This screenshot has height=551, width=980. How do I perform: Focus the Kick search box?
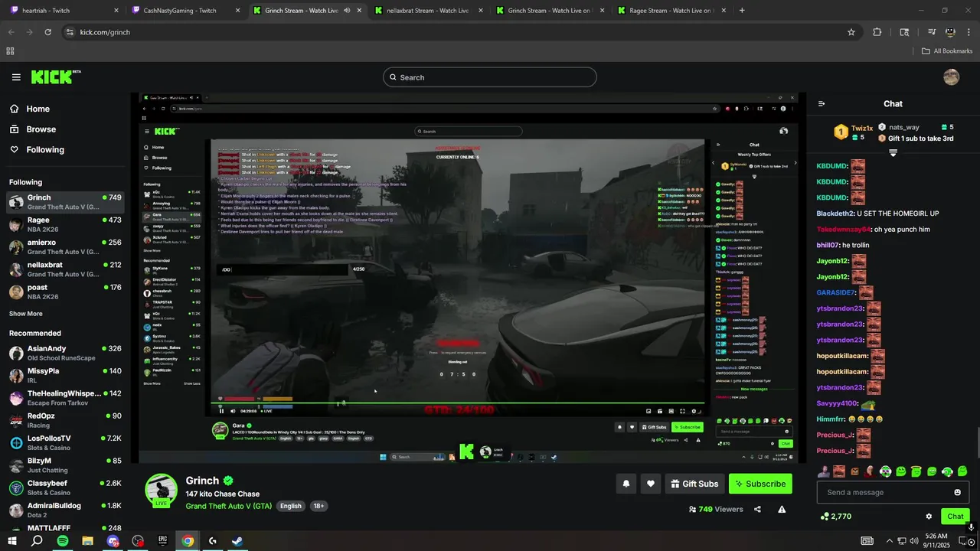(490, 77)
